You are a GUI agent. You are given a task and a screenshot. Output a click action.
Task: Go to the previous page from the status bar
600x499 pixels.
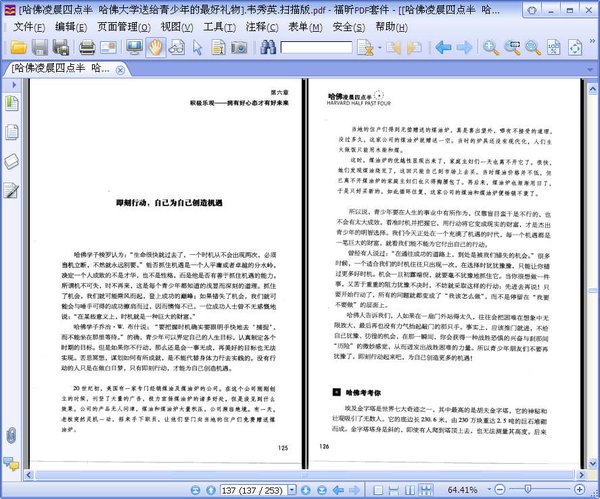(210, 490)
